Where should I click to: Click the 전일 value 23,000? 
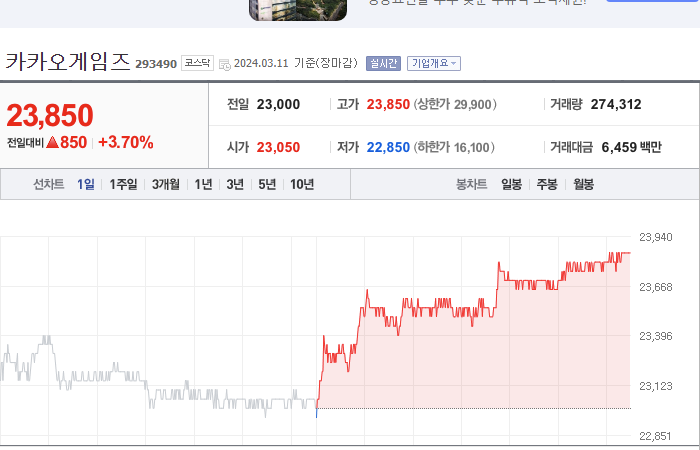click(278, 104)
